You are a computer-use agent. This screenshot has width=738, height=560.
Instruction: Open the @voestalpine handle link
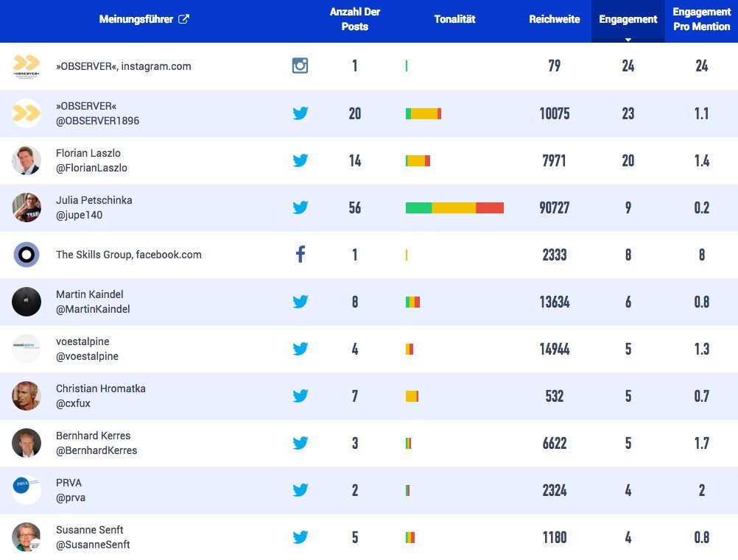tap(87, 356)
